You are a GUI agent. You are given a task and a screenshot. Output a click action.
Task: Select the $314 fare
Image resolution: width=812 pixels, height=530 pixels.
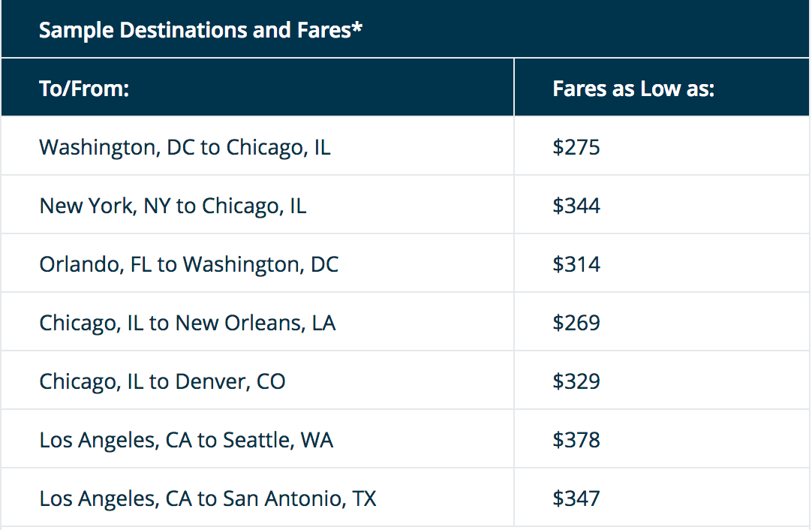coord(576,264)
